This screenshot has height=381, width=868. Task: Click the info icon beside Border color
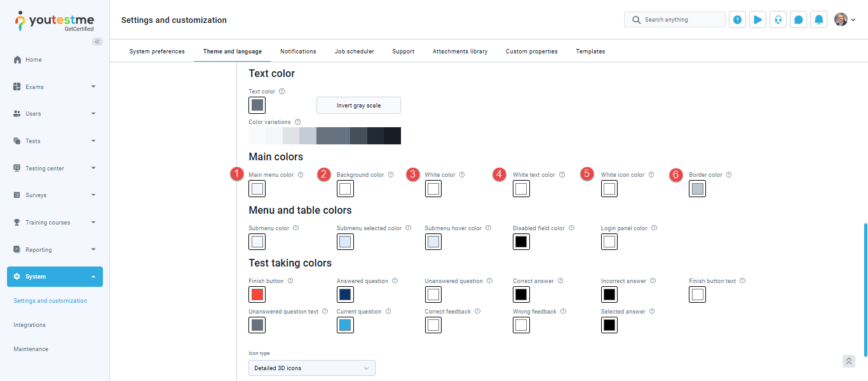tap(729, 175)
